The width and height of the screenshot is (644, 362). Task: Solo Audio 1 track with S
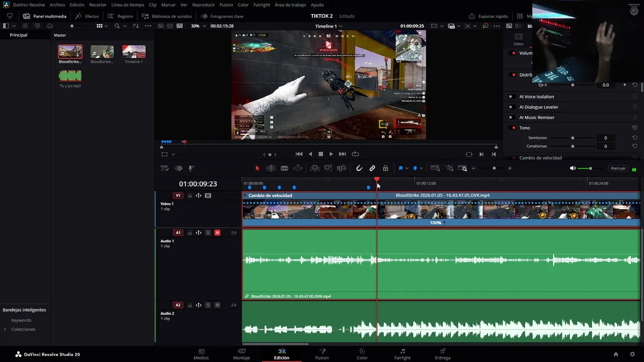click(208, 233)
